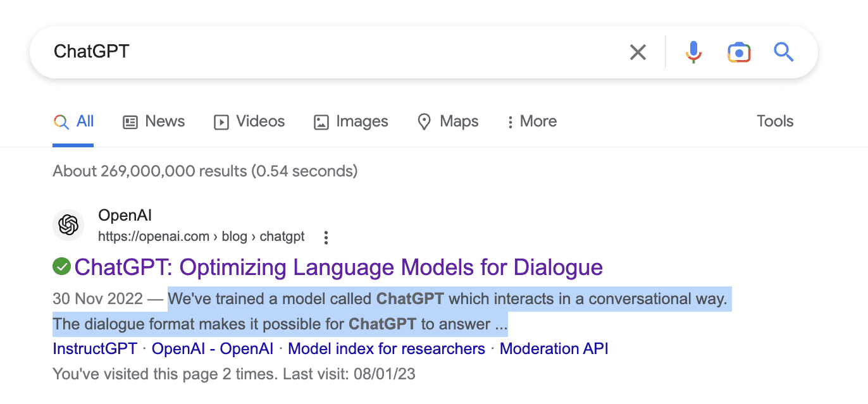Follow the InstructGPT sitelink
This screenshot has height=404, width=868.
[x=94, y=348]
